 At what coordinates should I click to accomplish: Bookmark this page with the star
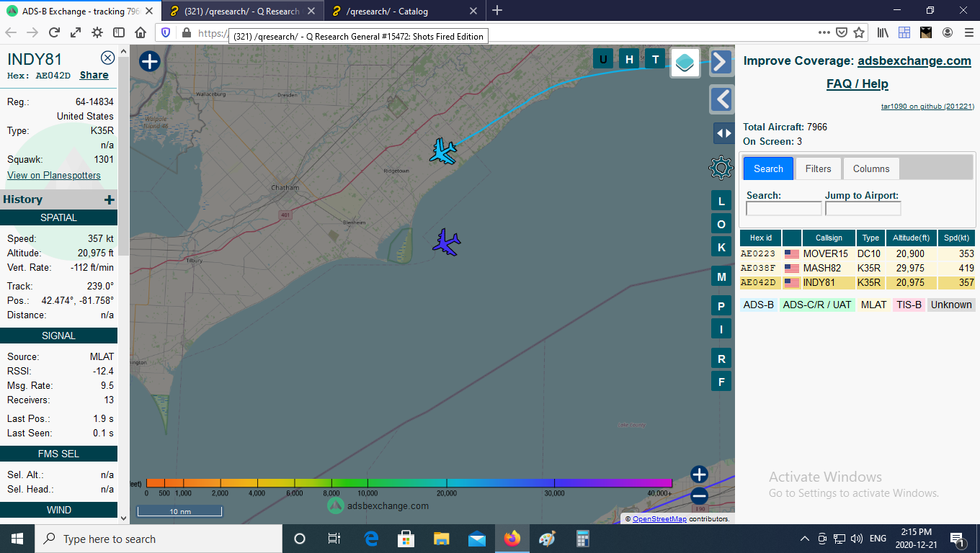point(859,32)
